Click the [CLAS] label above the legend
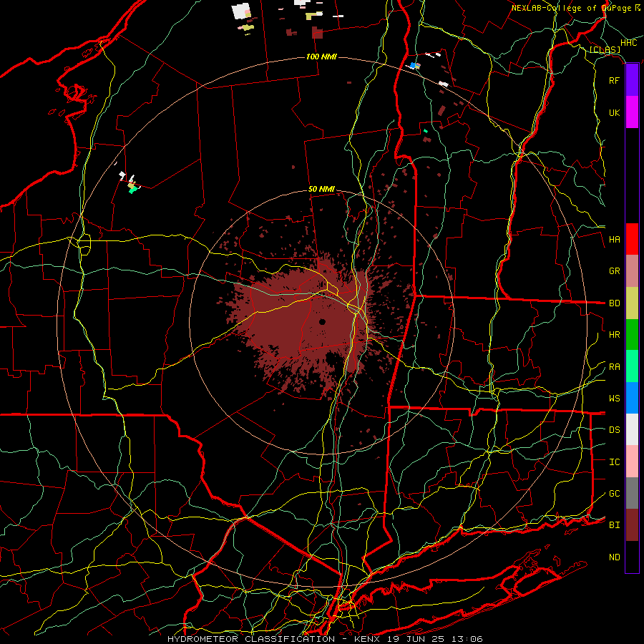The image size is (644, 644). pos(605,49)
